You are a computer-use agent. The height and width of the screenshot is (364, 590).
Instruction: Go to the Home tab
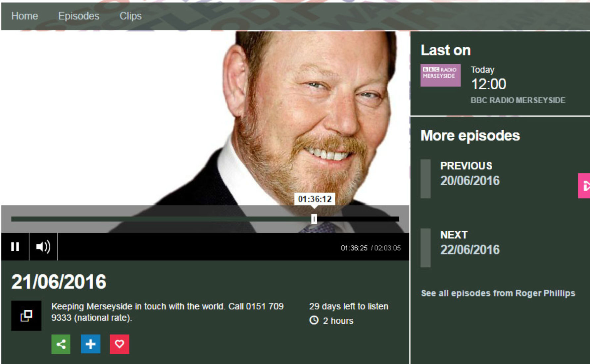click(x=25, y=16)
